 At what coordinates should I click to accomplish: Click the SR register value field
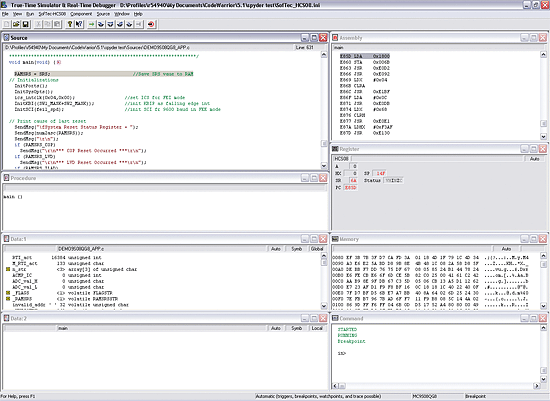tap(353, 180)
